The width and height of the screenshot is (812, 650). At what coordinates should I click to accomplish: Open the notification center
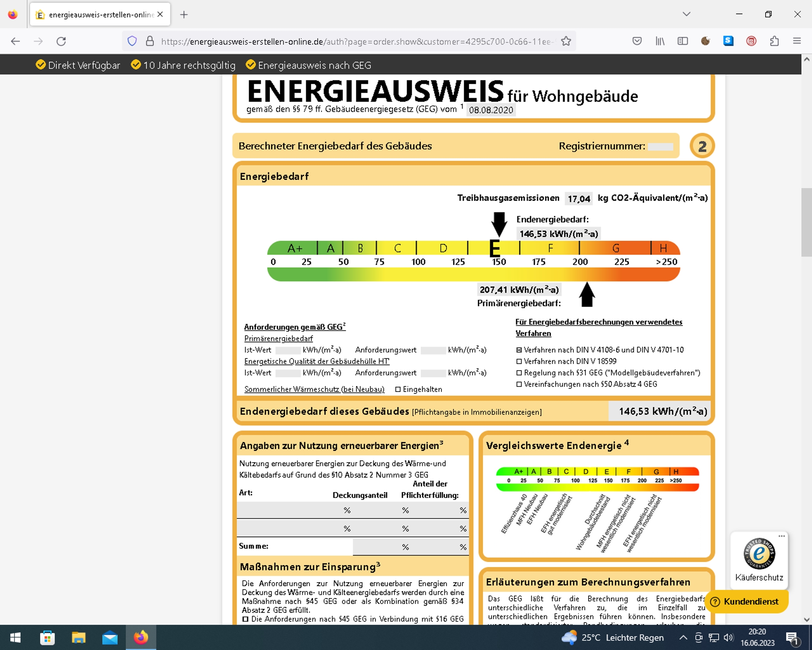[x=792, y=638]
